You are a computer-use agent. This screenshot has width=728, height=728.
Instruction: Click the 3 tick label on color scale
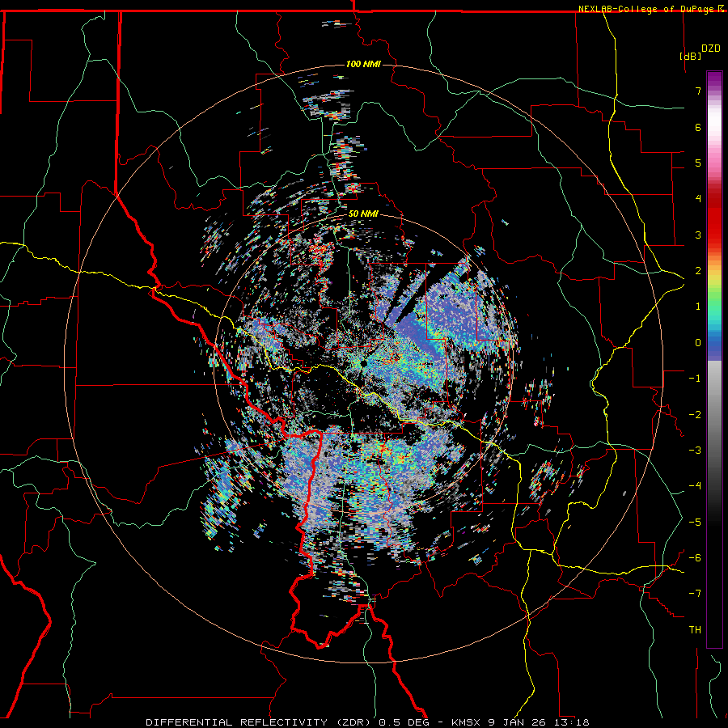coord(698,235)
